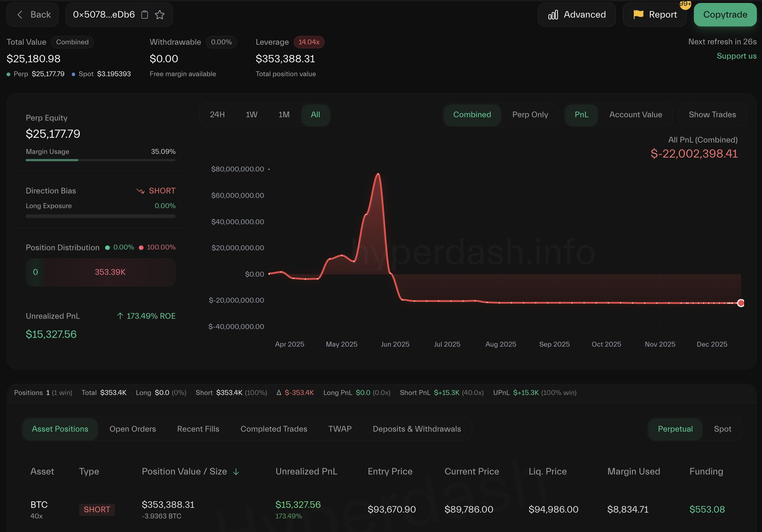Image resolution: width=762 pixels, height=532 pixels.
Task: Click the Position Value sort arrow
Action: click(236, 472)
